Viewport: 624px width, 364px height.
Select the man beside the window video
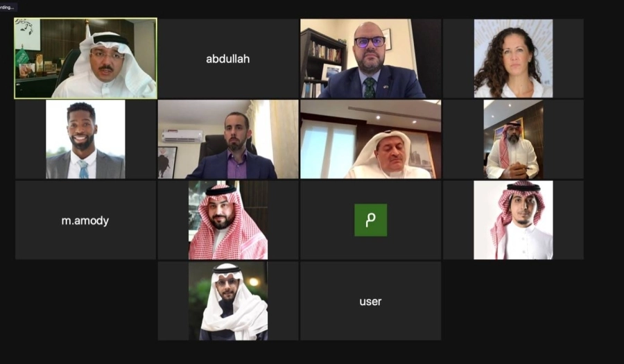[x=370, y=139]
